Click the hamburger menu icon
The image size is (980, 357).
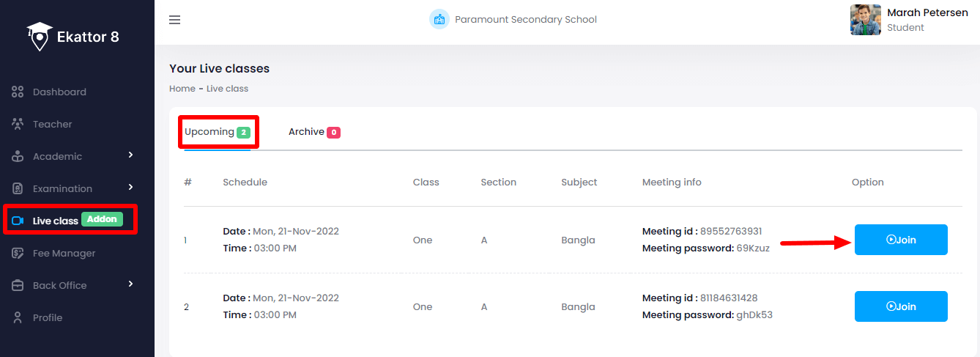174,20
